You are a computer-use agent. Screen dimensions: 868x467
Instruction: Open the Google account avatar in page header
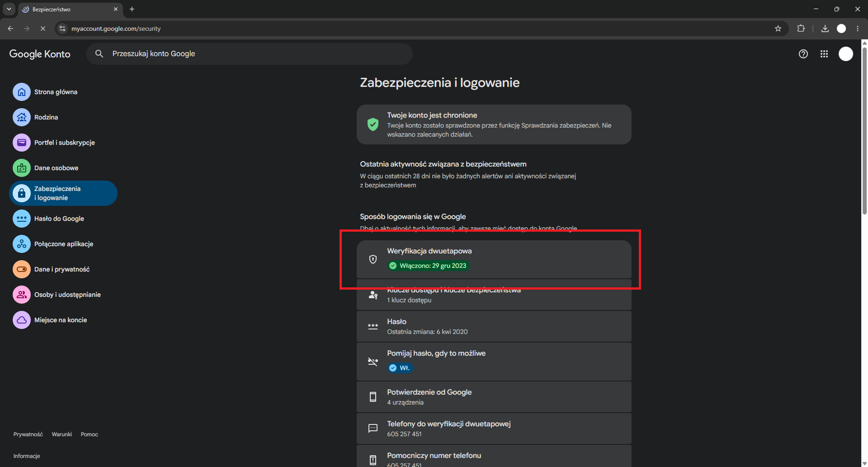846,54
